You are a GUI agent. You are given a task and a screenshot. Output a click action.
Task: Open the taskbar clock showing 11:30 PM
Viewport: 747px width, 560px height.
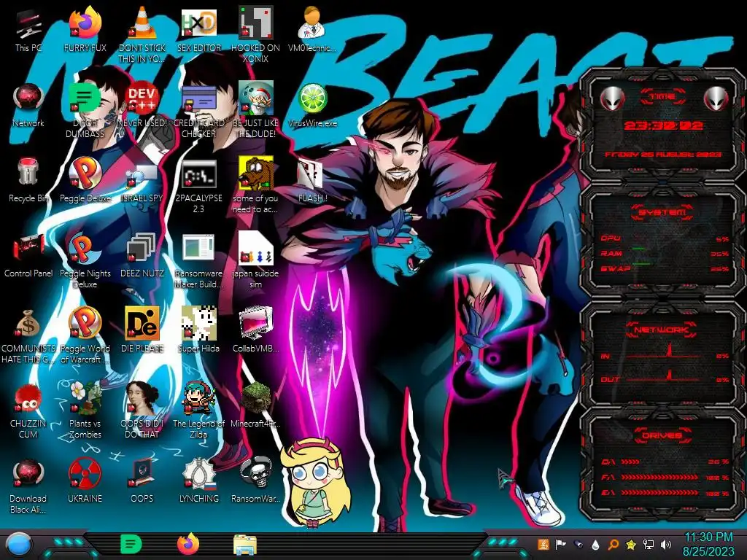(x=709, y=545)
